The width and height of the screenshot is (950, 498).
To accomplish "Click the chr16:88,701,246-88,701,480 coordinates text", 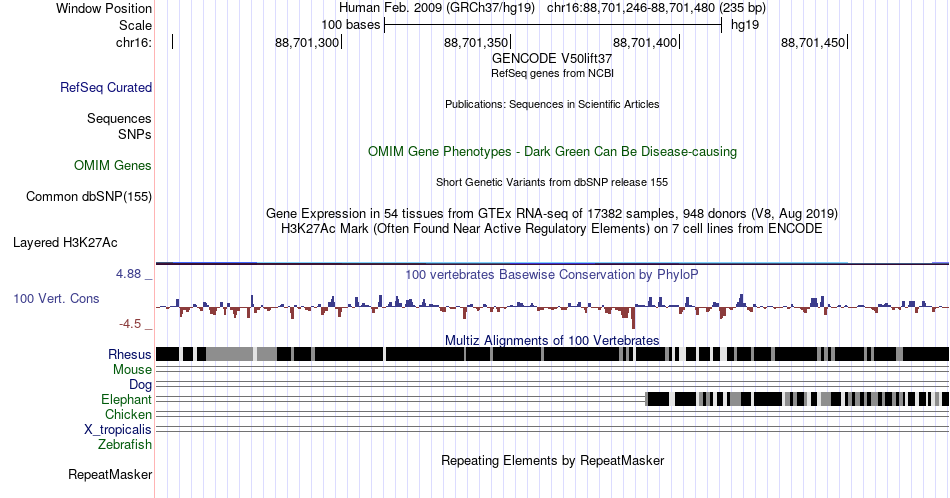I will tap(656, 8).
